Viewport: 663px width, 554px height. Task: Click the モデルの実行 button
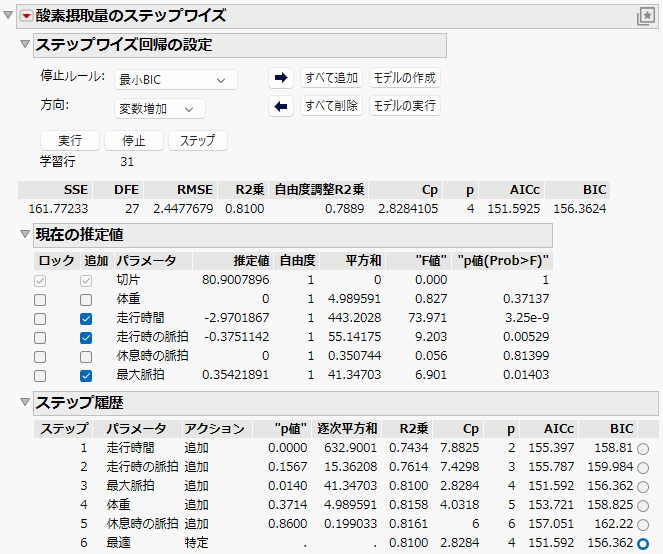click(405, 106)
